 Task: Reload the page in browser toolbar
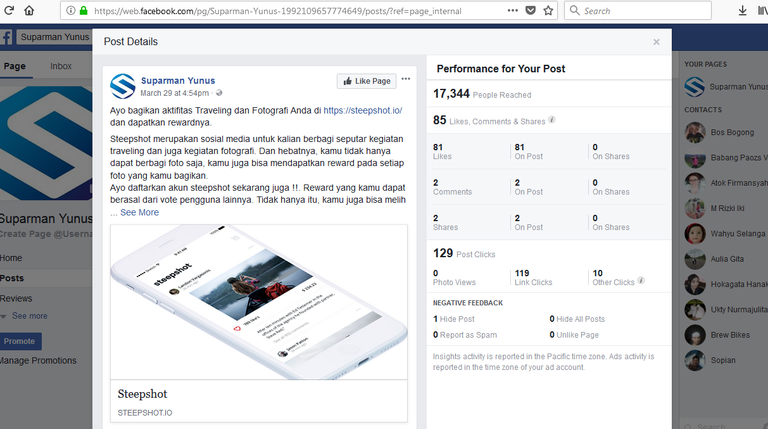(x=9, y=10)
